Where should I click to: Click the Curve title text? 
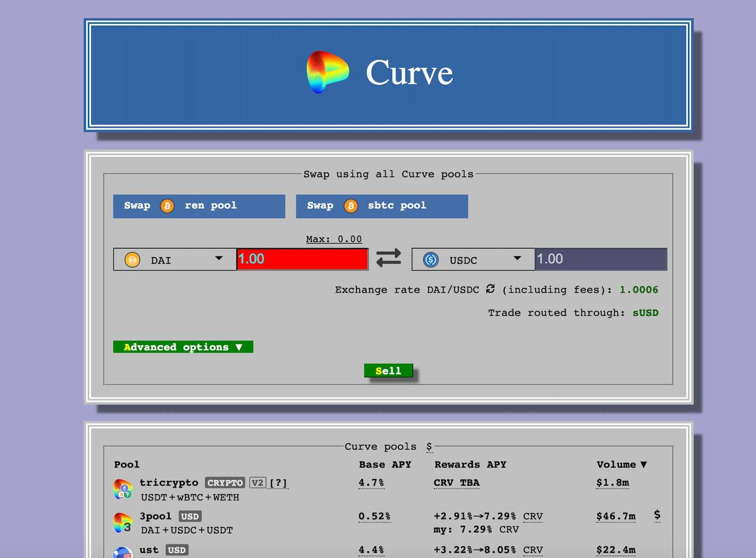click(x=409, y=72)
